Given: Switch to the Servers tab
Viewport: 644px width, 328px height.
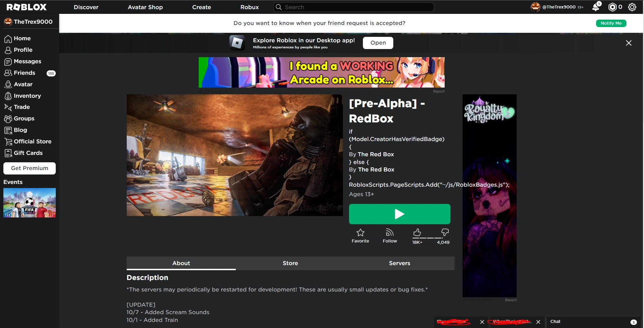Looking at the screenshot, I should pyautogui.click(x=400, y=263).
